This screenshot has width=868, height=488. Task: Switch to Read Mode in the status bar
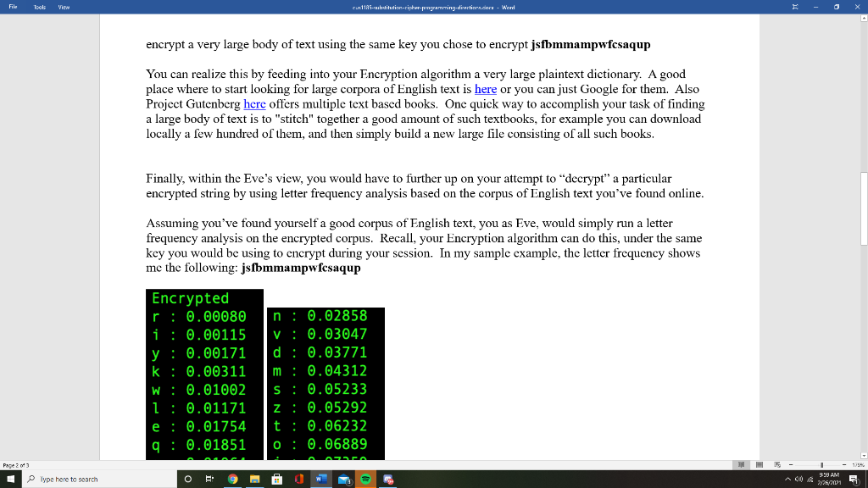click(743, 464)
